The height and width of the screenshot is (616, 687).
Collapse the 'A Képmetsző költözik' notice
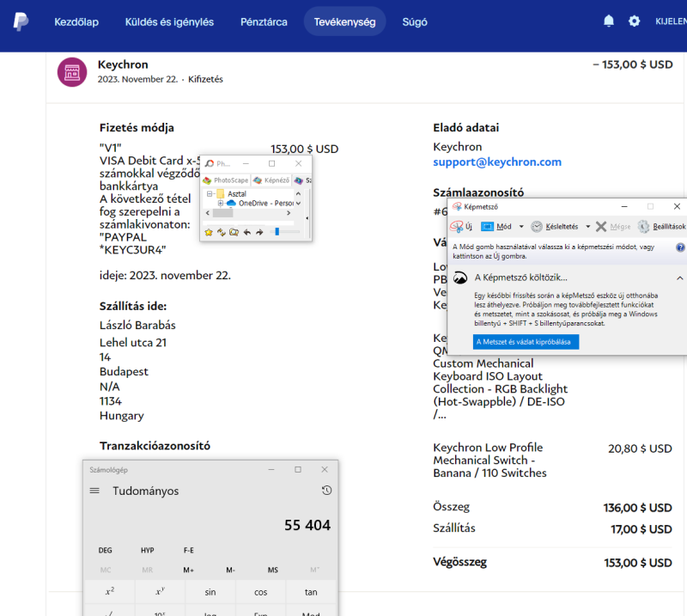(679, 278)
